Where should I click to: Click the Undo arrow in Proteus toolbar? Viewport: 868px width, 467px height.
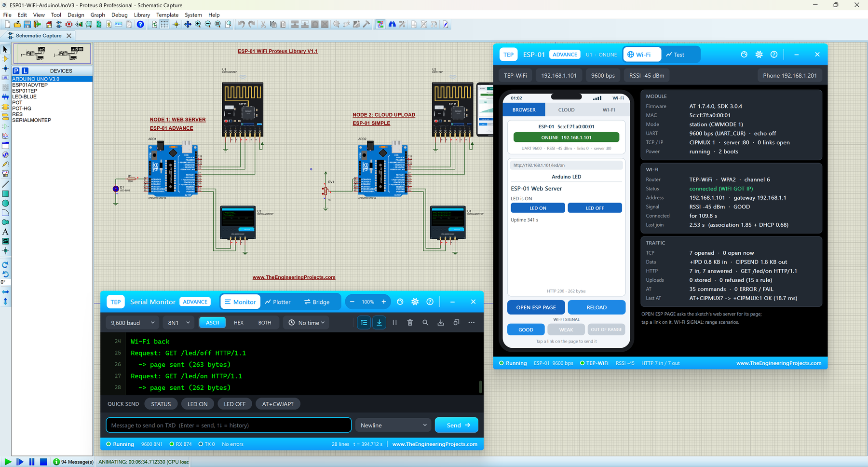pyautogui.click(x=241, y=24)
